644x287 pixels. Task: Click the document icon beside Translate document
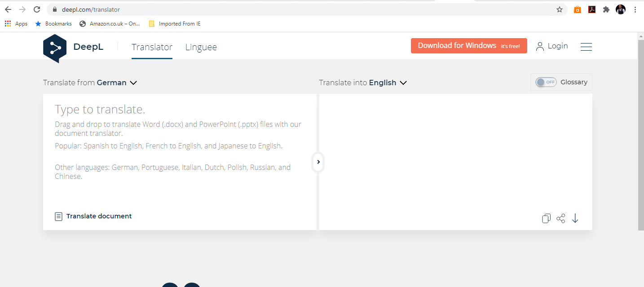[59, 217]
